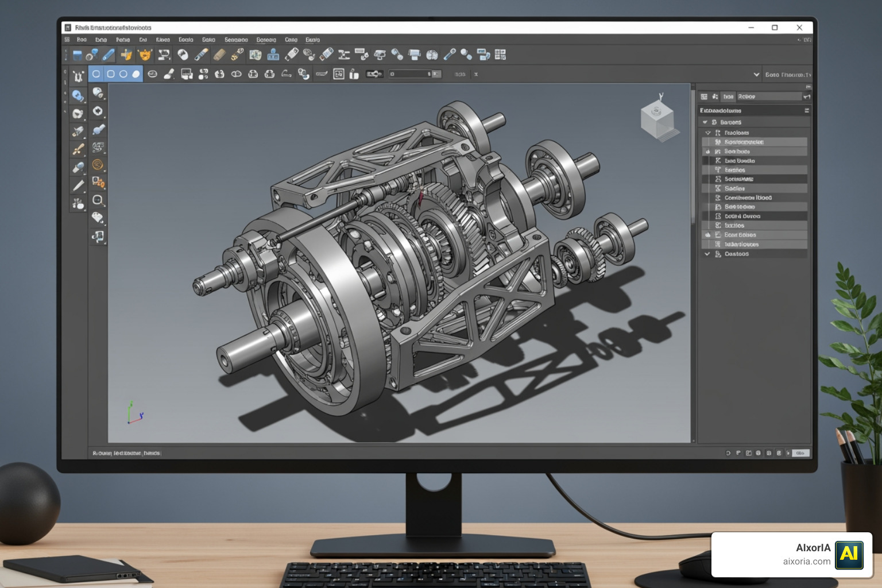
Task: Select the paintbrush icon in second toolbar row
Action: click(169, 74)
